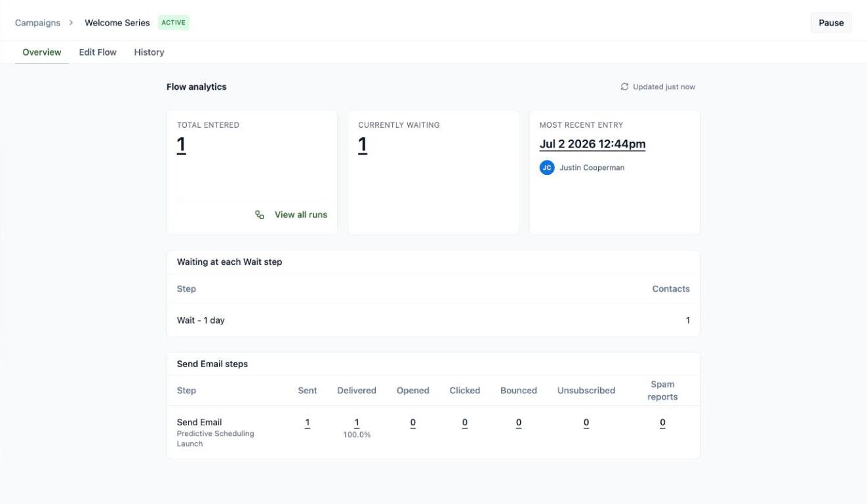Click the Predictive Scheduling Launch subtitle
The height and width of the screenshot is (504, 867).
[x=215, y=438]
